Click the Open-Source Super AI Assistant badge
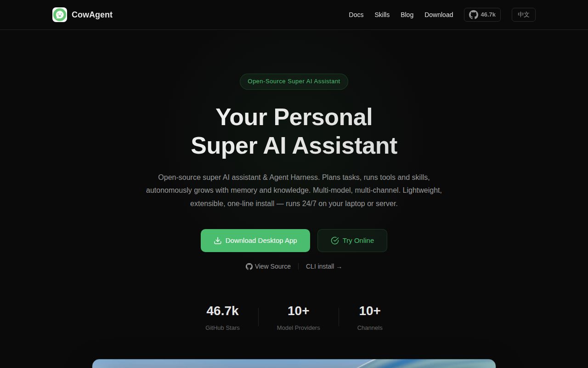 (x=294, y=81)
